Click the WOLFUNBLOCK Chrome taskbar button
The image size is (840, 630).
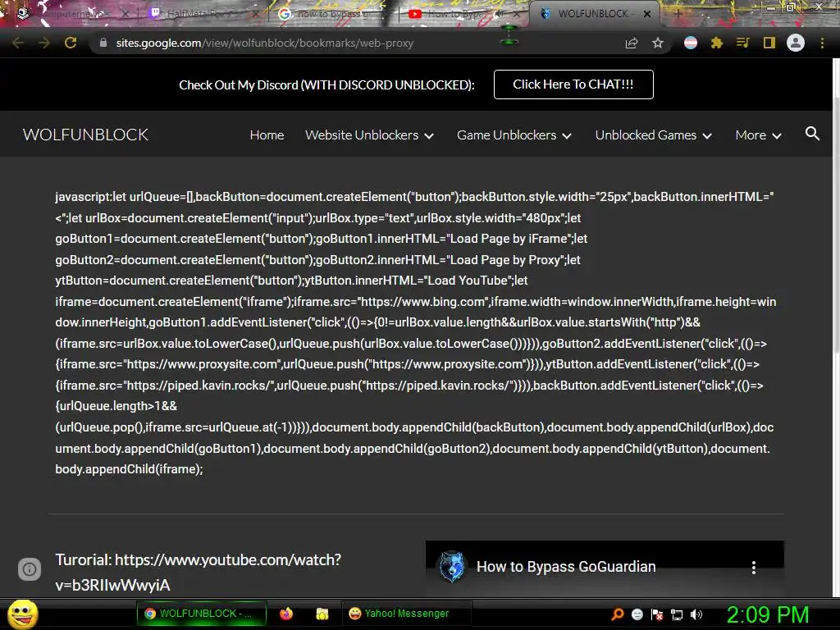click(x=202, y=614)
